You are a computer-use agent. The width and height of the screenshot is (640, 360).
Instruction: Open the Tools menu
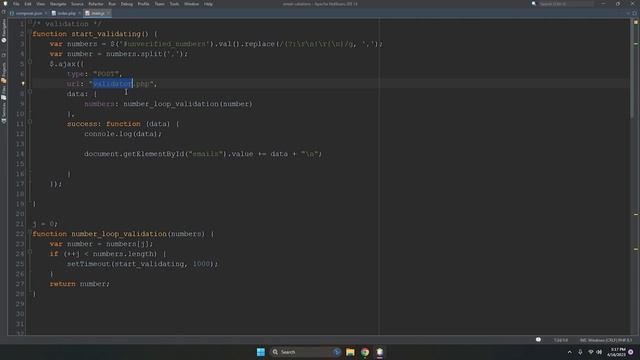coord(174,4)
